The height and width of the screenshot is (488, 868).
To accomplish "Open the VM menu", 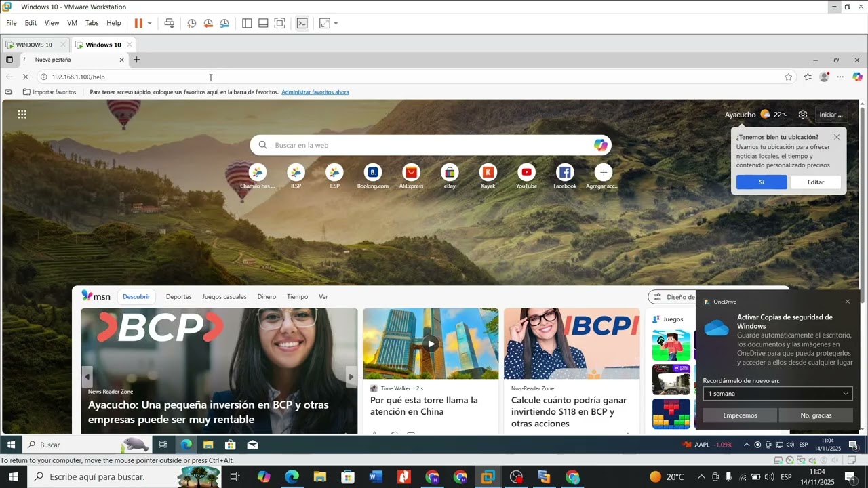I will click(x=72, y=23).
